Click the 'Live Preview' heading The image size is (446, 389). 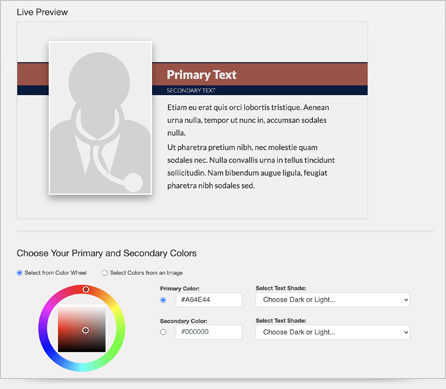(42, 12)
